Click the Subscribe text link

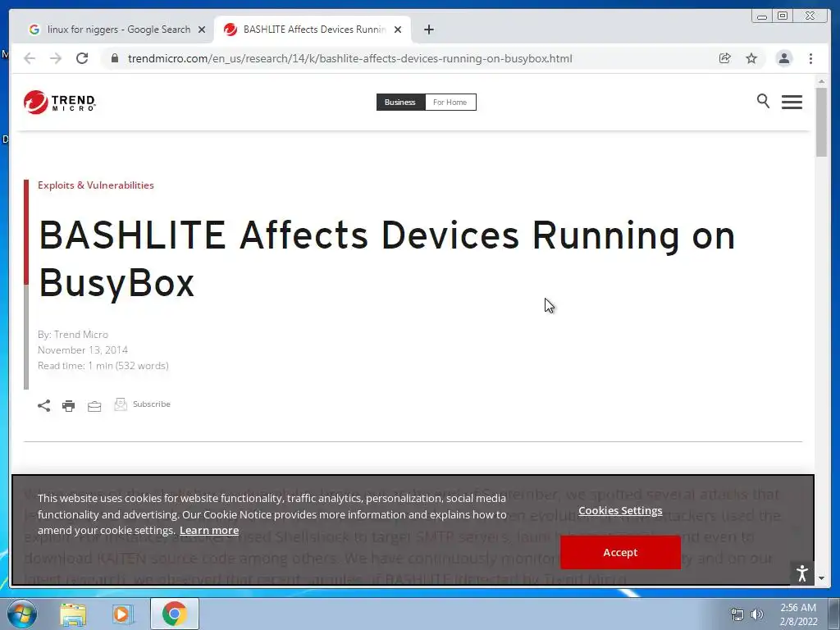coord(152,404)
